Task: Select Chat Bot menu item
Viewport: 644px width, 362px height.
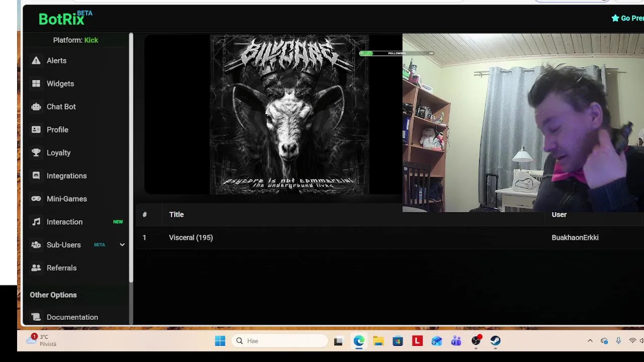Action: point(61,107)
